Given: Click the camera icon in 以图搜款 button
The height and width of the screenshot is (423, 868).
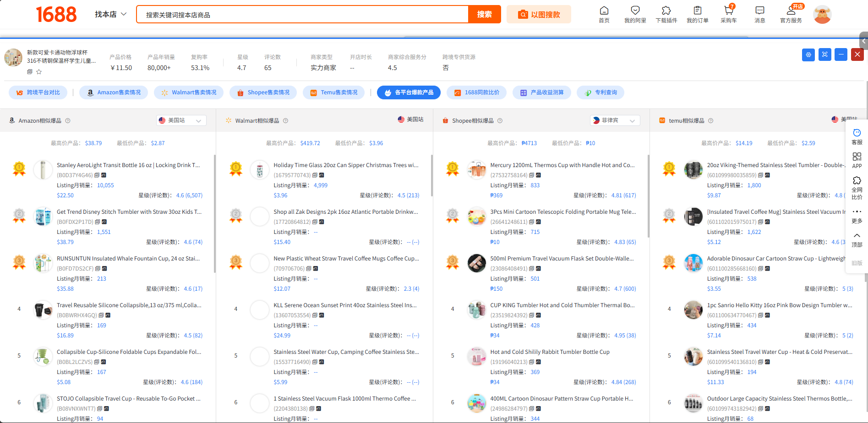Looking at the screenshot, I should tap(523, 14).
